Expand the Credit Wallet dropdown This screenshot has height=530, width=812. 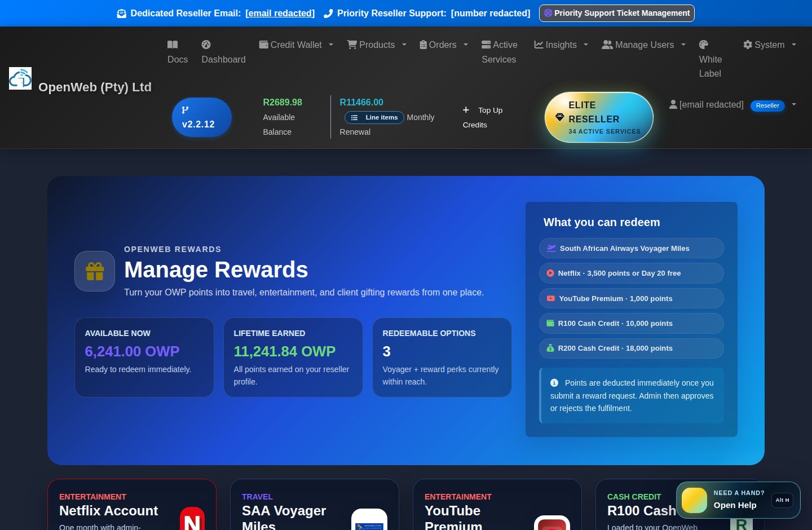(x=331, y=45)
